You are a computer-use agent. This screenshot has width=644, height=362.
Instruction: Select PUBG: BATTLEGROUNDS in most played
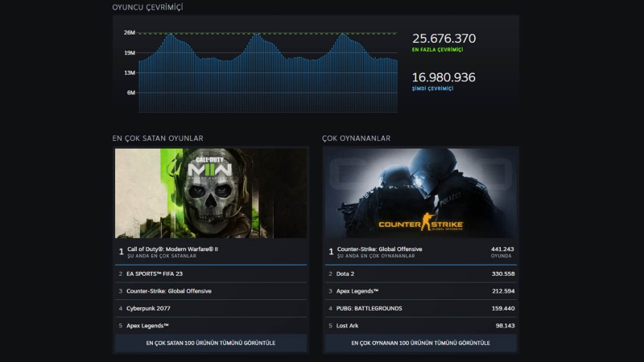[x=369, y=308]
